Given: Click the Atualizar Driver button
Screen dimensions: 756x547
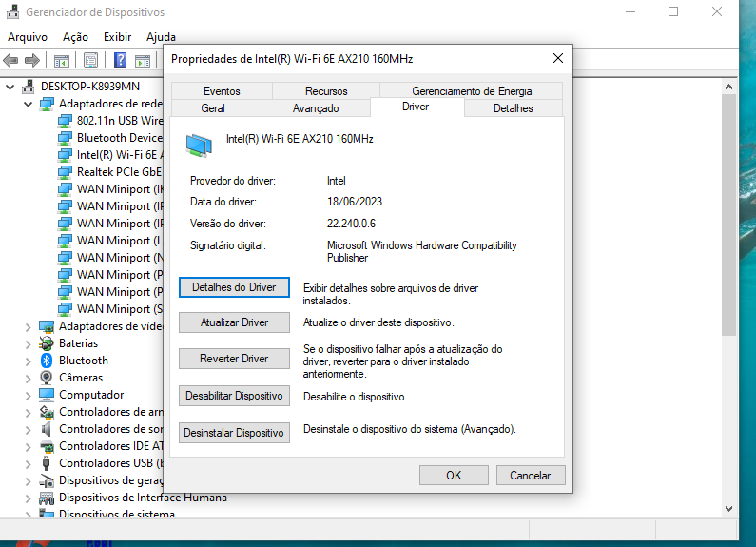Looking at the screenshot, I should pyautogui.click(x=234, y=322).
